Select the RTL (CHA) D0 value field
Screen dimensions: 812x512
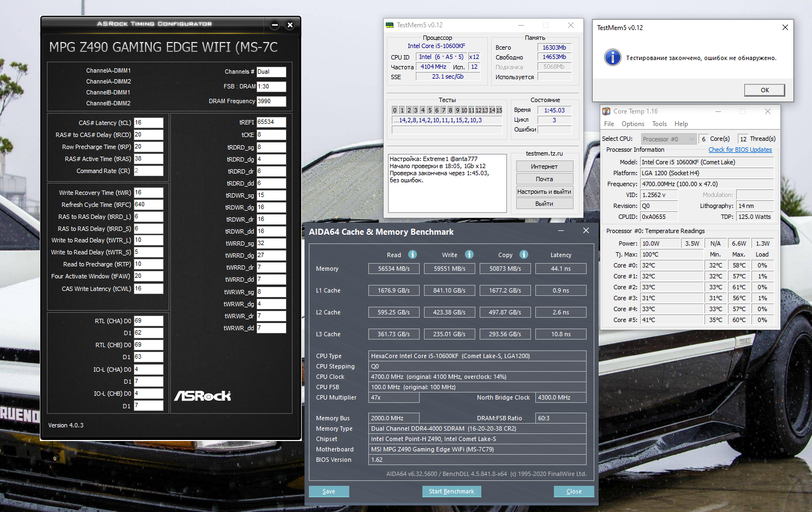coord(148,321)
